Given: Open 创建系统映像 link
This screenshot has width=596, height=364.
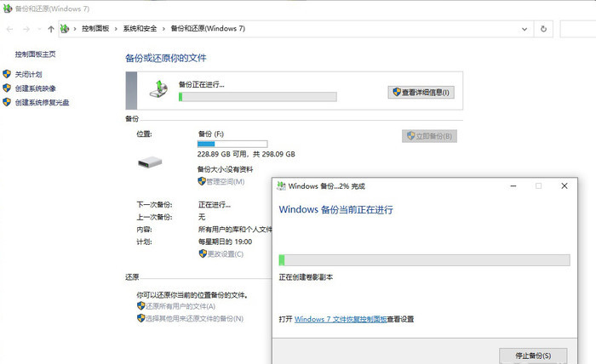Looking at the screenshot, I should [36, 88].
